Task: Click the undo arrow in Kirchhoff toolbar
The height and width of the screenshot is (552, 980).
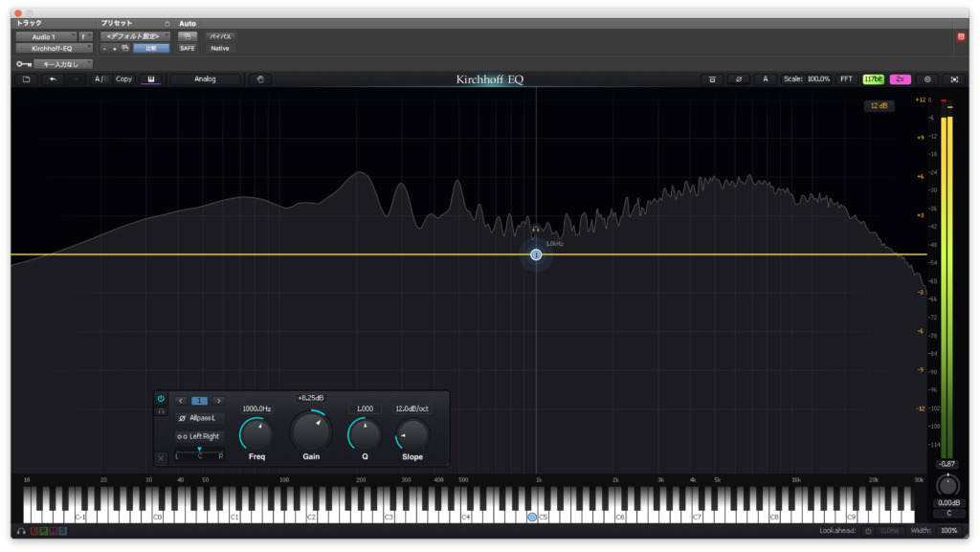Action: click(53, 79)
